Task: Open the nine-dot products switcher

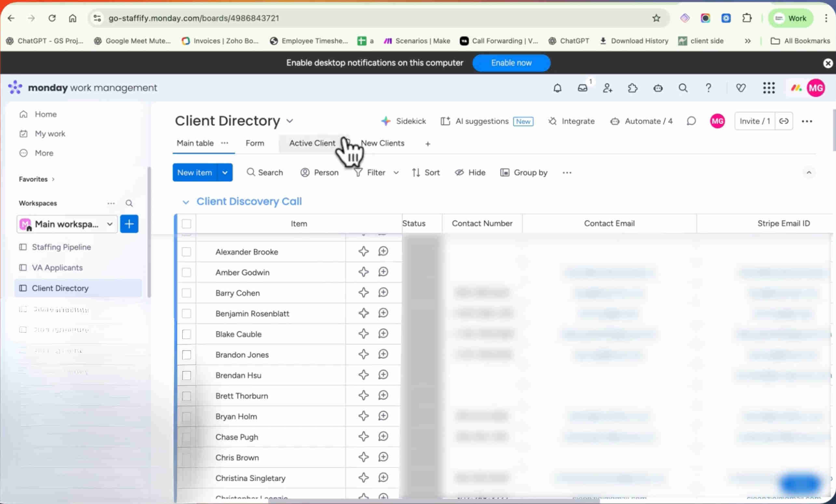Action: point(769,88)
